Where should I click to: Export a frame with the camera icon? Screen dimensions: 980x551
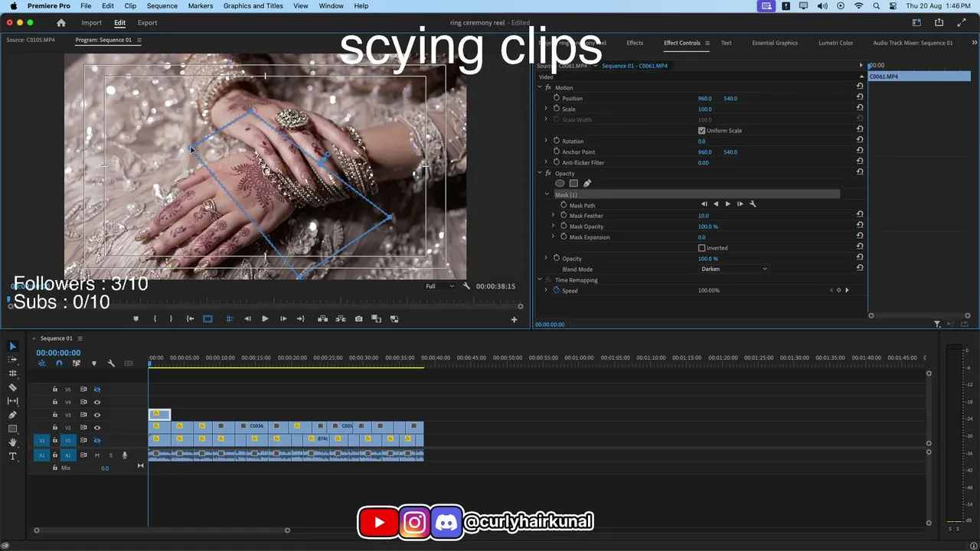coord(358,319)
